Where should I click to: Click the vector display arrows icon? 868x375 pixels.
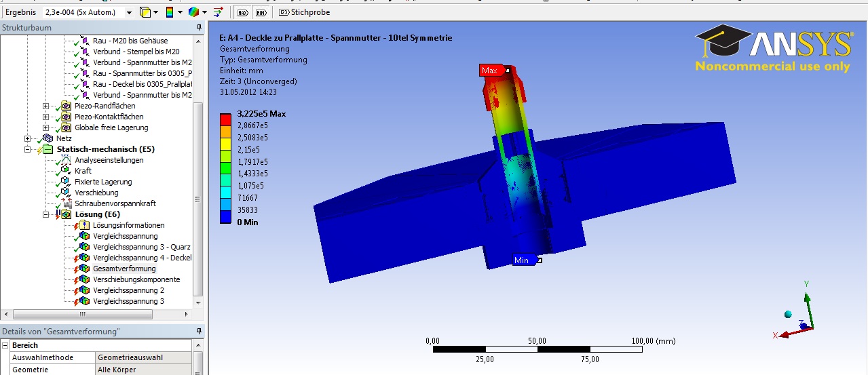click(x=219, y=12)
